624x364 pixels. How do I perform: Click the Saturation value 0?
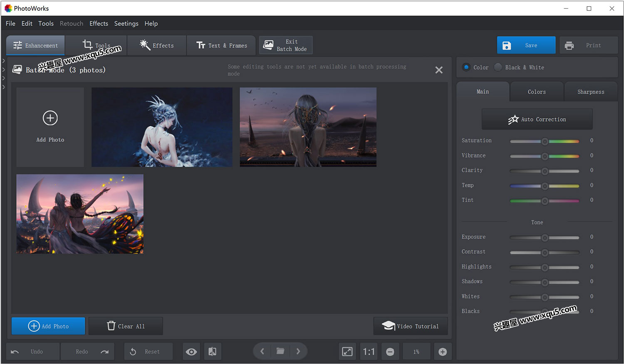[592, 141]
